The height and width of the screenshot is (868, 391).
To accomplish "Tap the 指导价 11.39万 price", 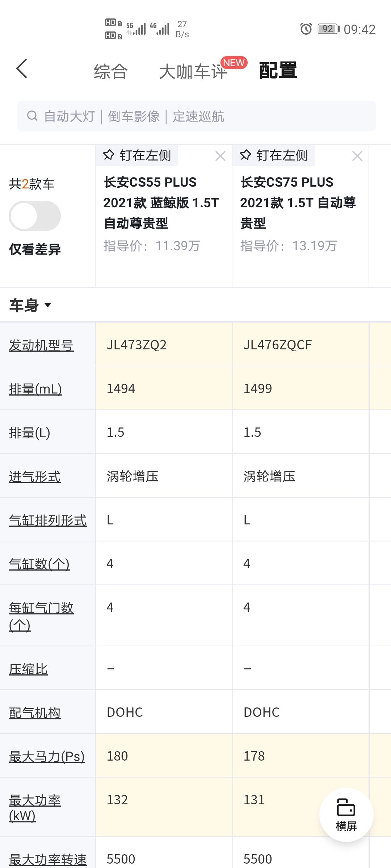I will (x=152, y=246).
